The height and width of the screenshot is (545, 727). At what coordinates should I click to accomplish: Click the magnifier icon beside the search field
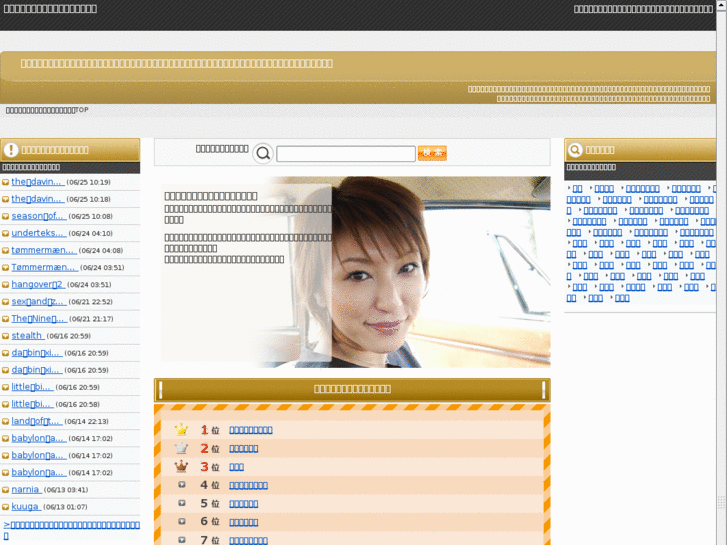point(263,153)
